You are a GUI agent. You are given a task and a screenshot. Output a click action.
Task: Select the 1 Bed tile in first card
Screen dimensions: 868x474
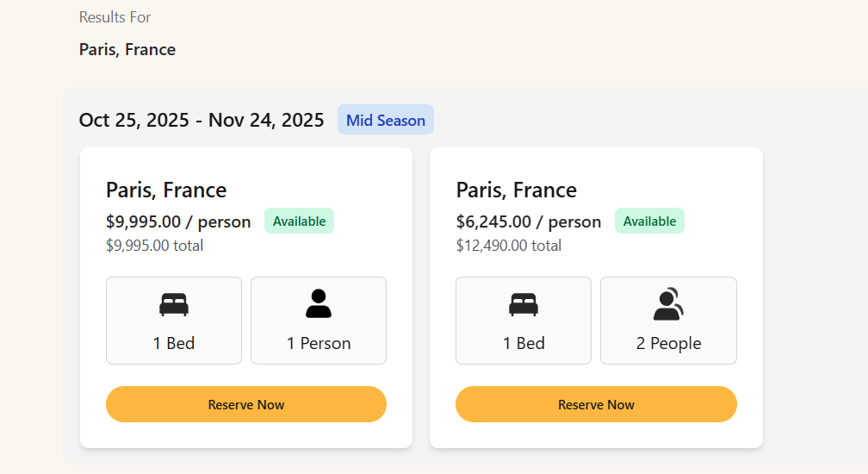click(x=174, y=321)
